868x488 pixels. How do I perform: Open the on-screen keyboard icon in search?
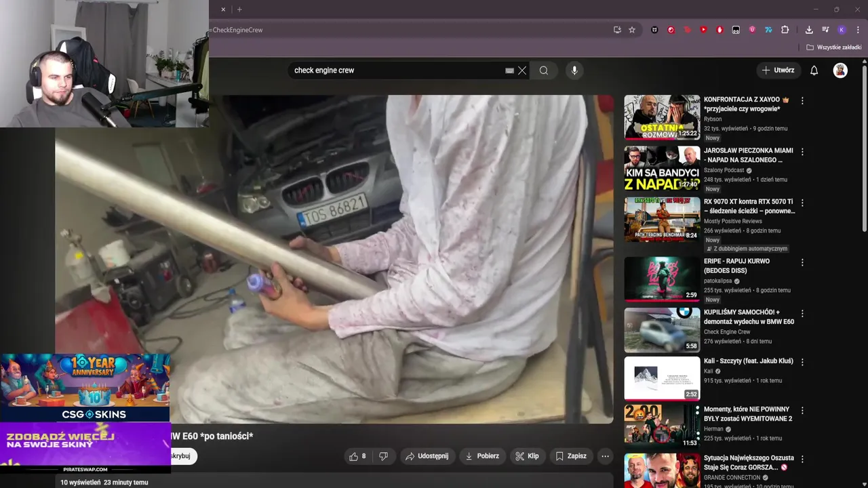[x=509, y=70]
